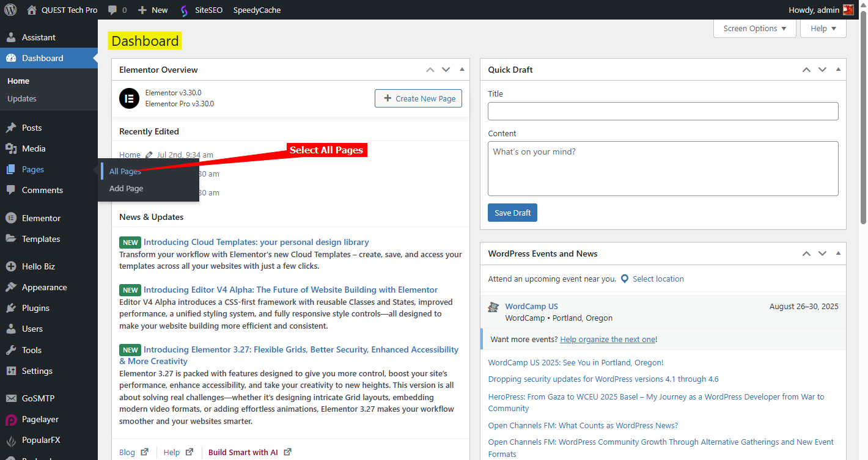Go to Updates under Dashboard
This screenshot has height=460, width=868.
pyautogui.click(x=22, y=98)
